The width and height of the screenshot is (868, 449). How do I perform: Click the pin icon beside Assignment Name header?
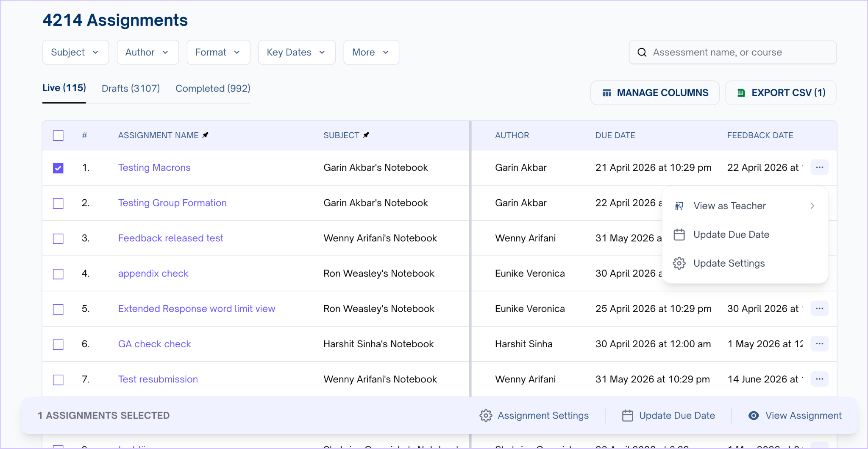pos(206,135)
